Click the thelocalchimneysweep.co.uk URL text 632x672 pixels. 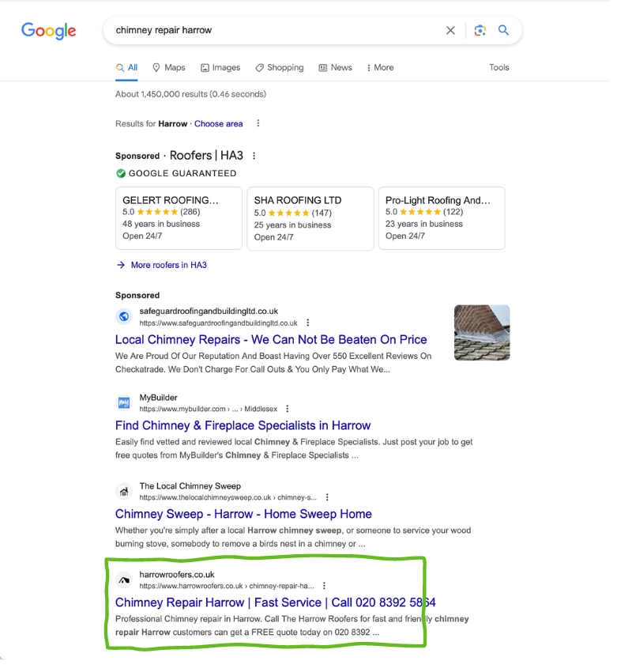228,497
